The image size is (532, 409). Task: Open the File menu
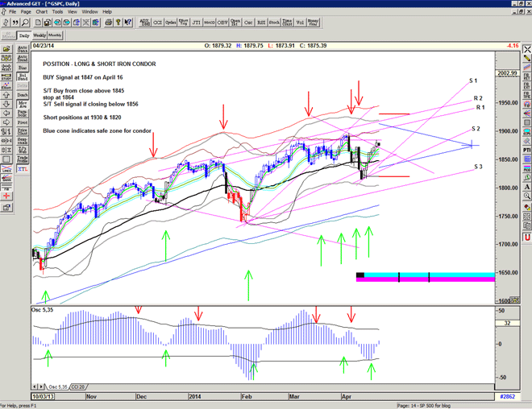pyautogui.click(x=12, y=12)
